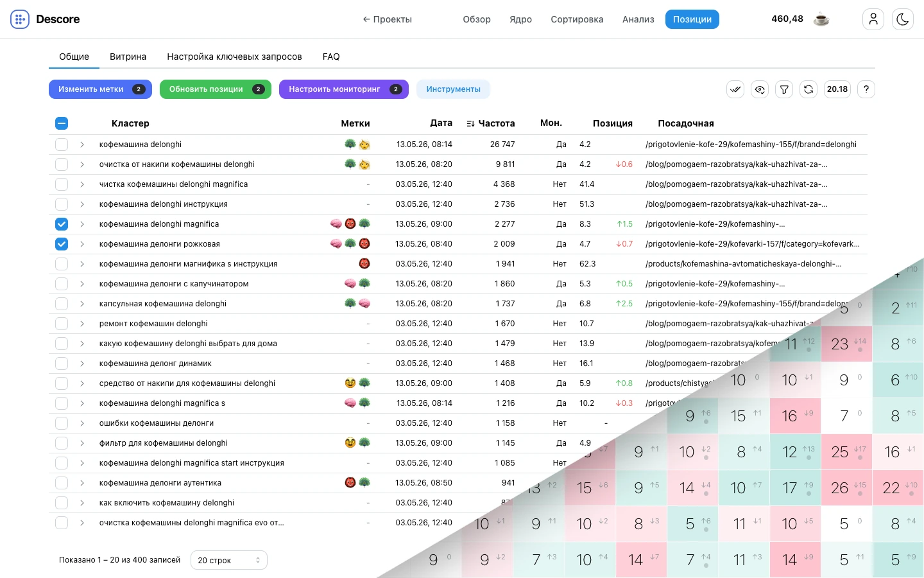Click brain label in делонги с капучинатором row

pyautogui.click(x=350, y=284)
